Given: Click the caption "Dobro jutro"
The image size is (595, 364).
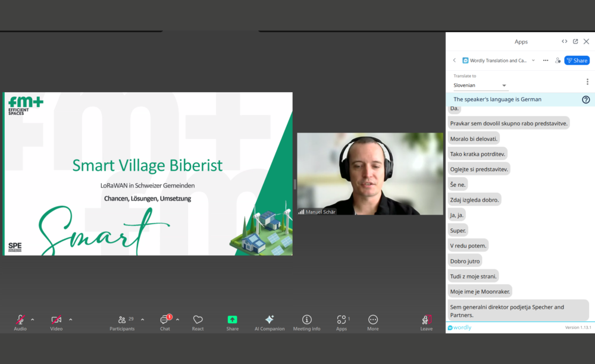Looking at the screenshot, I should (465, 261).
